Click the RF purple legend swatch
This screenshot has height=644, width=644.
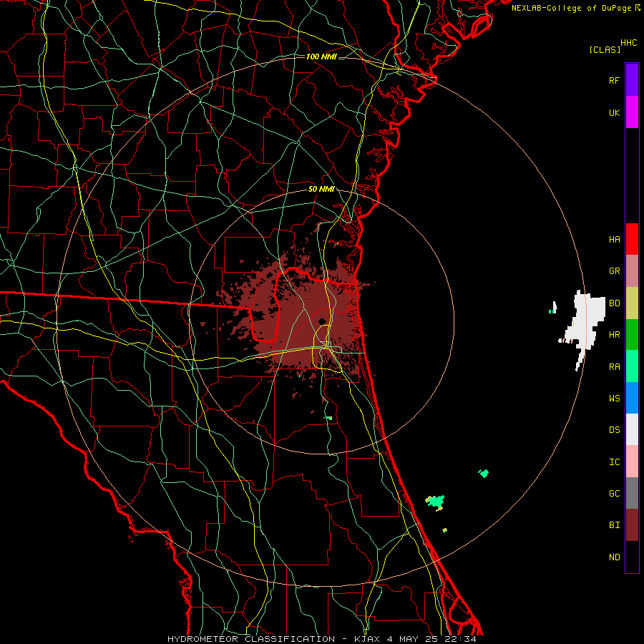coord(632,80)
